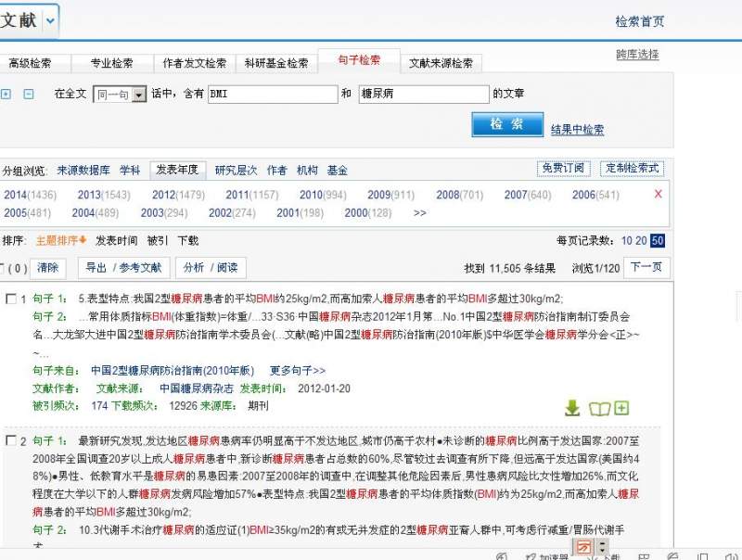Group results by 来源数据库

click(x=83, y=171)
